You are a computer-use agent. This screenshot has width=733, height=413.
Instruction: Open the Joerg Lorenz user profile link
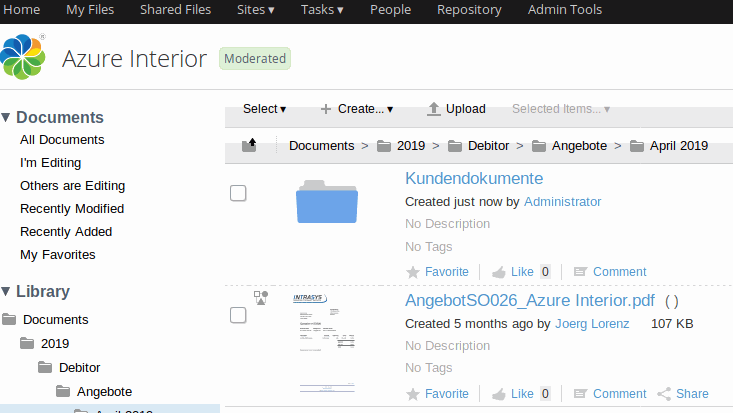point(592,324)
